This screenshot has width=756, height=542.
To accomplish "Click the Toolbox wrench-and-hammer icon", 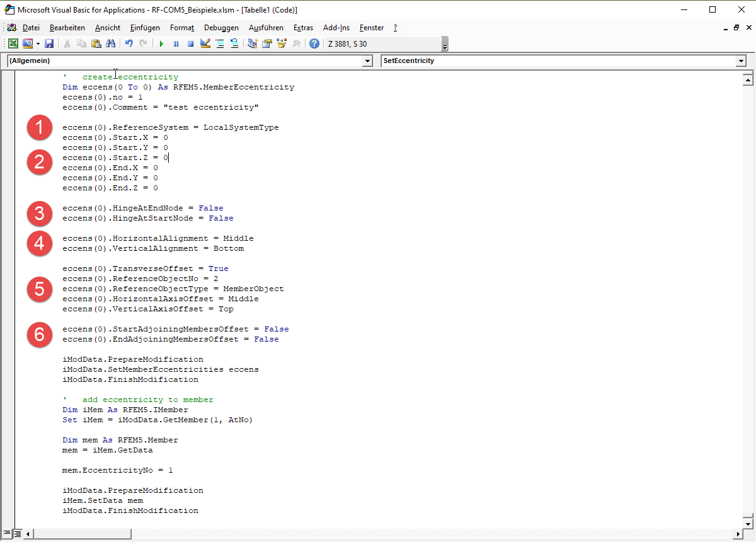I will (x=296, y=43).
